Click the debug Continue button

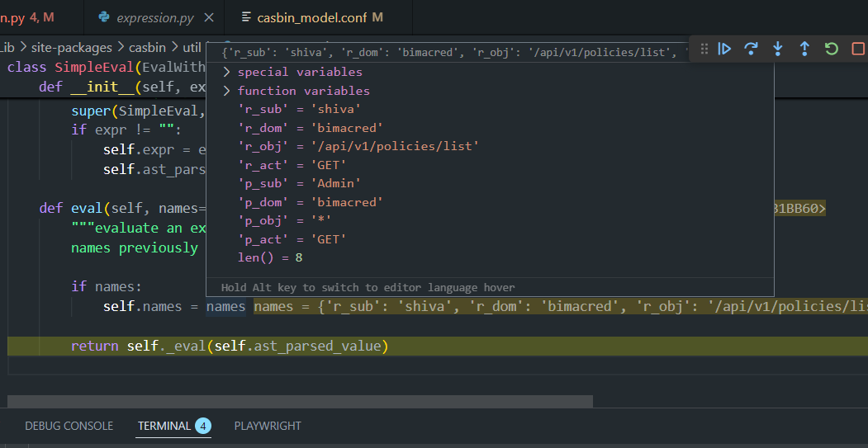[x=724, y=49]
